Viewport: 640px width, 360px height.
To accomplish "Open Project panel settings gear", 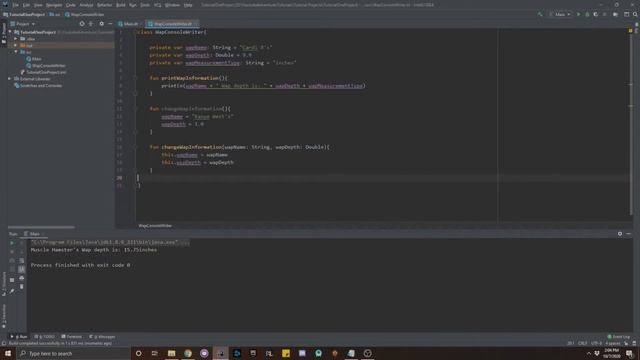I will (101, 24).
